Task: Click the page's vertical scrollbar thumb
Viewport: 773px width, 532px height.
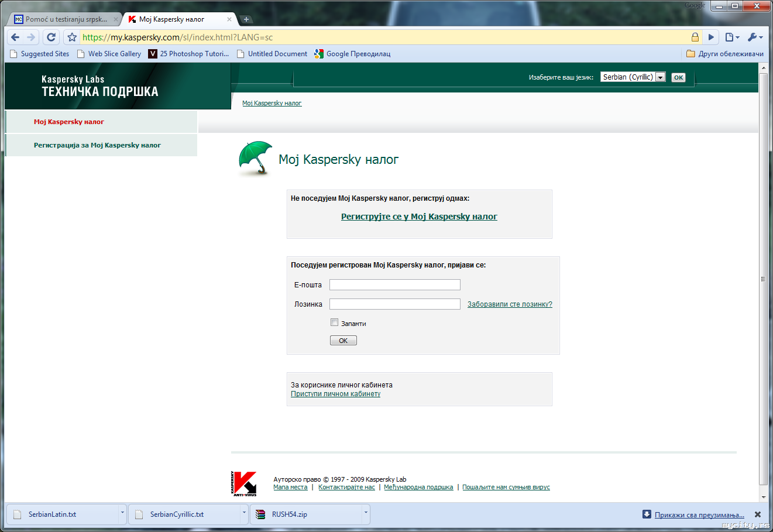Action: tap(763, 279)
